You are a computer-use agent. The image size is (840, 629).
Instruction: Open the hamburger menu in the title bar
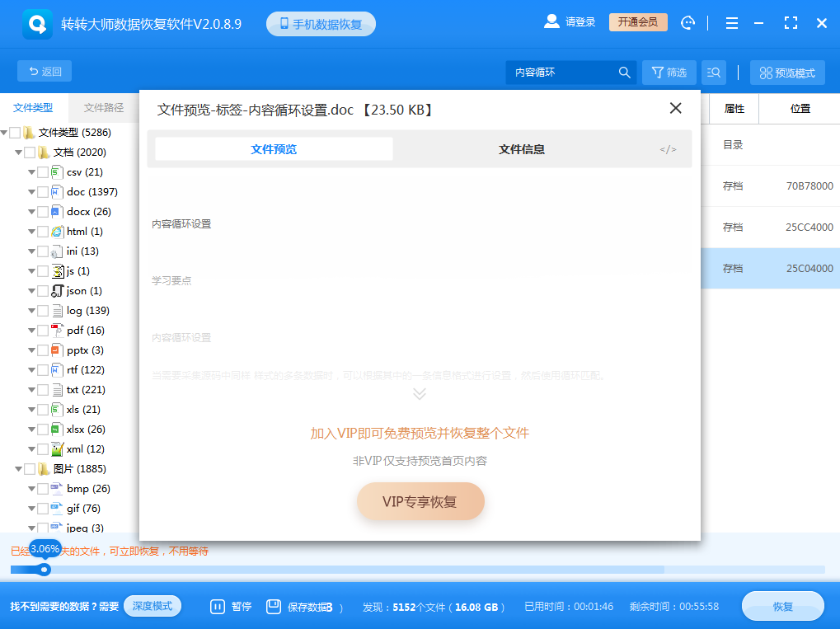click(731, 22)
